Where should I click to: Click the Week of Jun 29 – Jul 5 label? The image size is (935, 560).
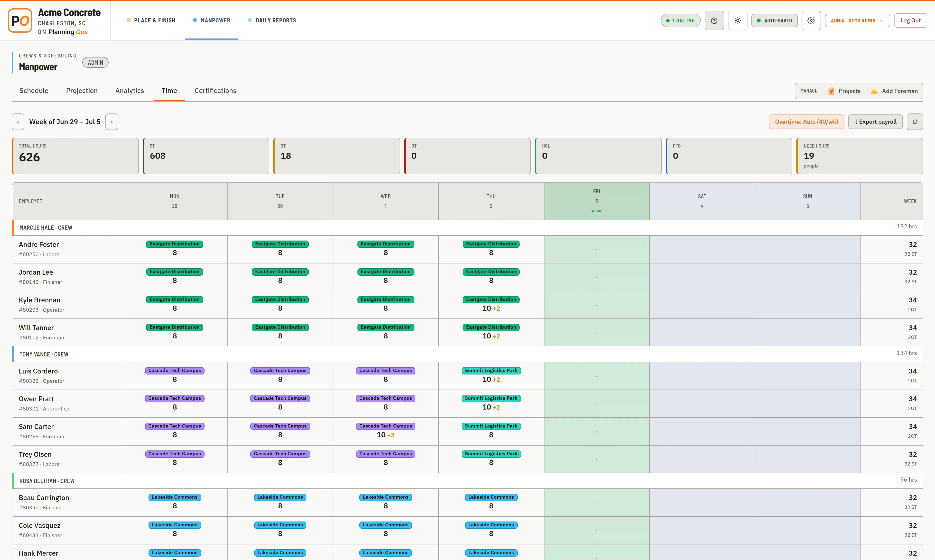click(65, 122)
